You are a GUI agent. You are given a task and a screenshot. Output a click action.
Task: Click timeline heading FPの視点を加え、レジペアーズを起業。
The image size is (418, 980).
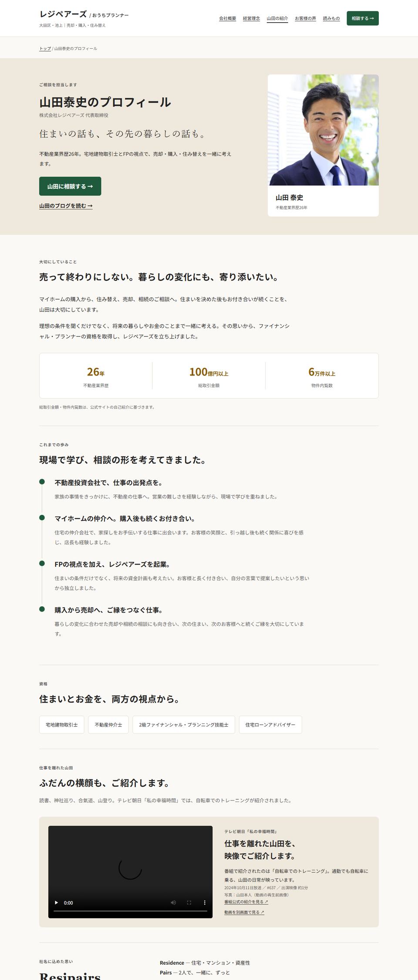click(x=112, y=564)
